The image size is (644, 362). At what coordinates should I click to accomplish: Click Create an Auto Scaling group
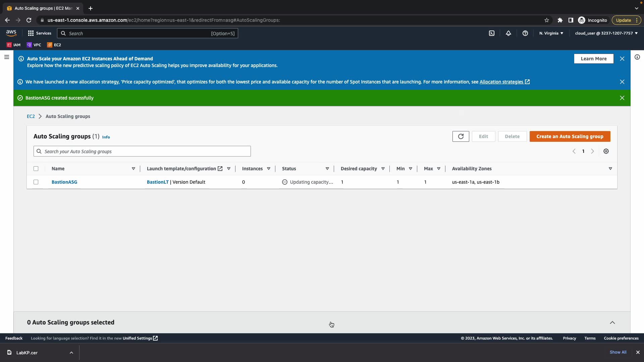[570, 136]
